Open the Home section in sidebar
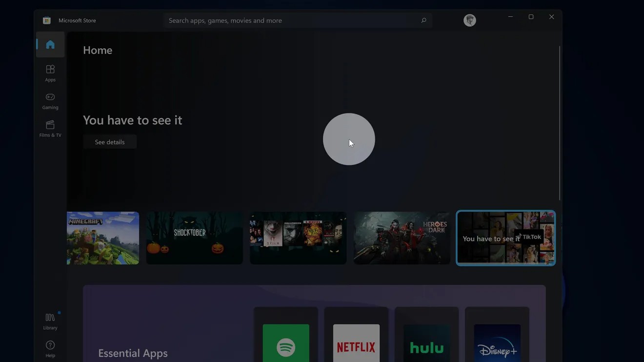 50,45
